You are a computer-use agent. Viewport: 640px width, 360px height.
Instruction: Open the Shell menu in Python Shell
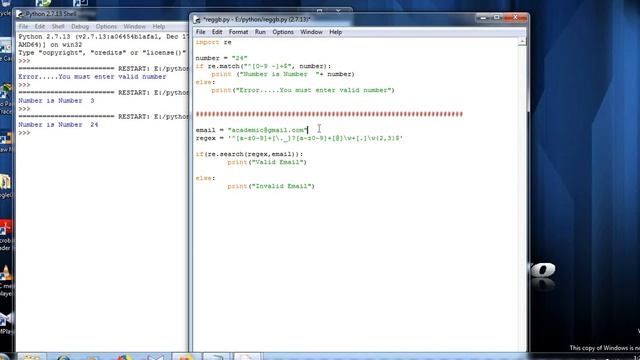[x=58, y=27]
